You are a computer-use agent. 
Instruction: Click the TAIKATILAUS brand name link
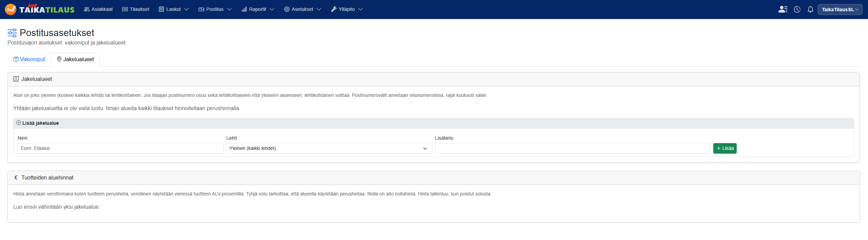coord(47,10)
